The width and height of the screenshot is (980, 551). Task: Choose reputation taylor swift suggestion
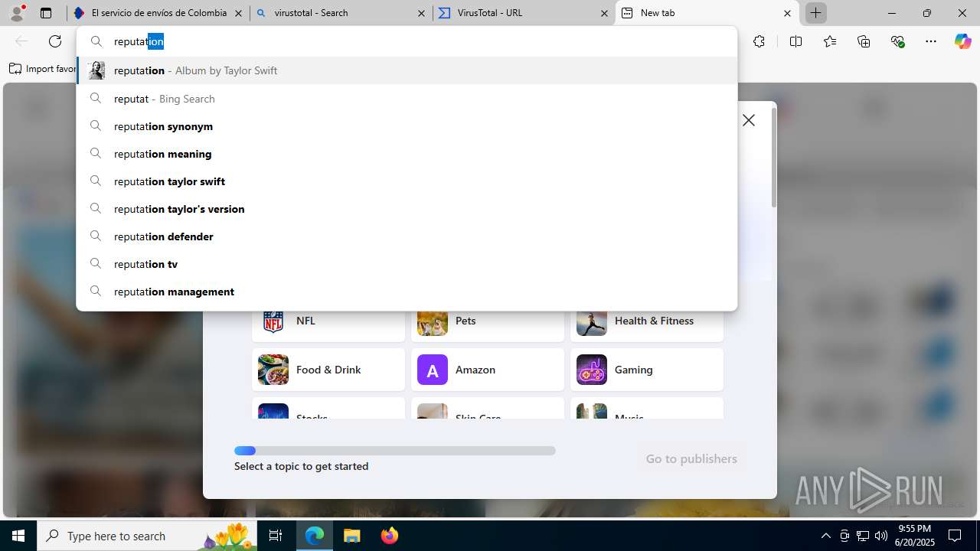[407, 181]
